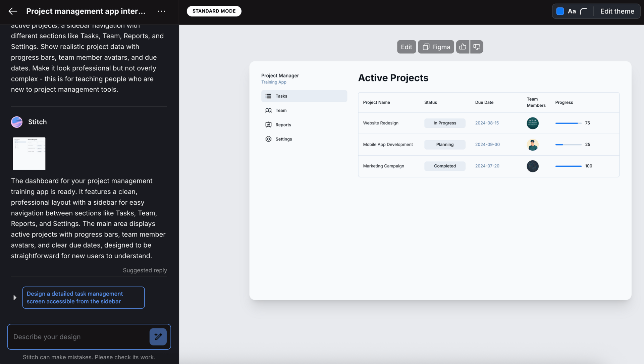Viewport: 644px width, 364px height.
Task: Click the Marketing Campaign progress bar
Action: pos(568,166)
